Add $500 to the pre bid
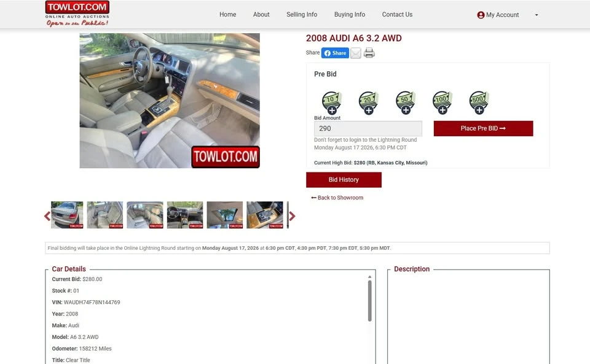This screenshot has width=590, height=364. pyautogui.click(x=479, y=103)
